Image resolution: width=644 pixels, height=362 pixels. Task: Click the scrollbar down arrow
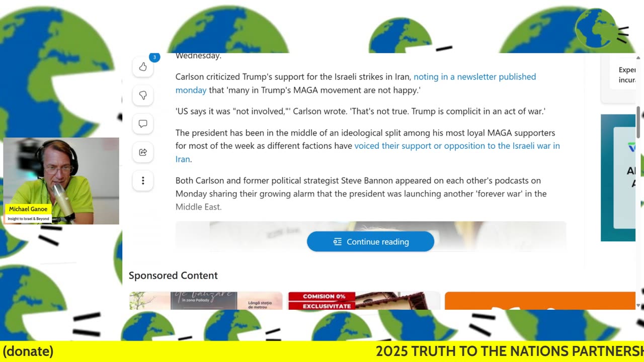point(639,305)
